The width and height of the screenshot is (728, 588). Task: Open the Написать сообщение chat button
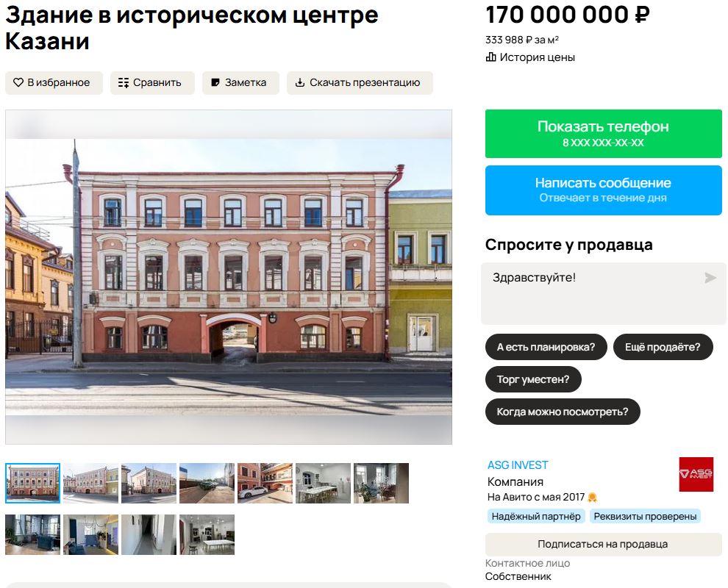coord(603,190)
